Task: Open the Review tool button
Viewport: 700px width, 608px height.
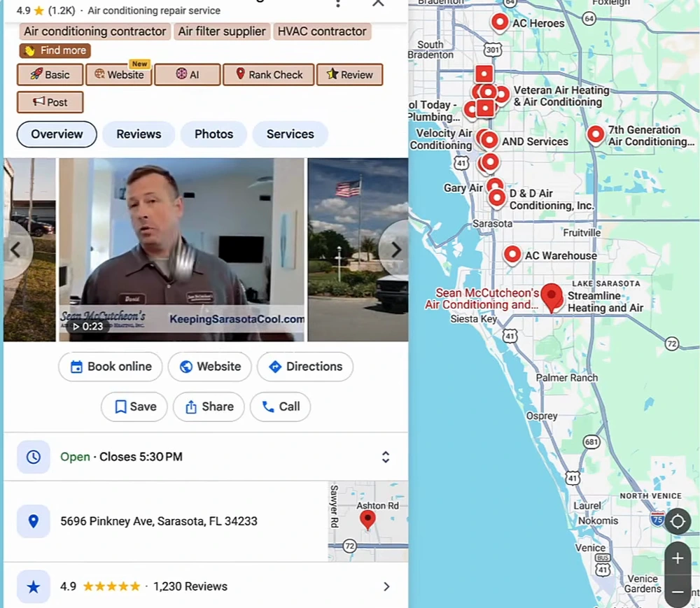Action: pyautogui.click(x=349, y=74)
